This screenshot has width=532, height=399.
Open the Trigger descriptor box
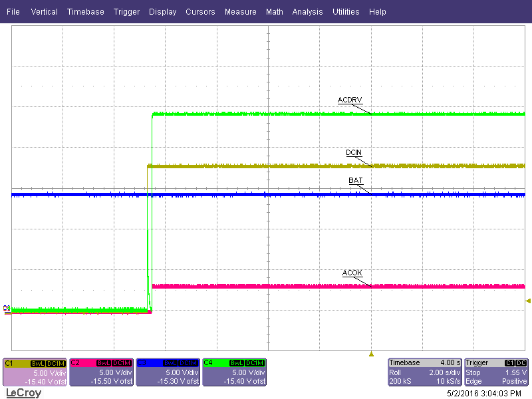(x=496, y=372)
